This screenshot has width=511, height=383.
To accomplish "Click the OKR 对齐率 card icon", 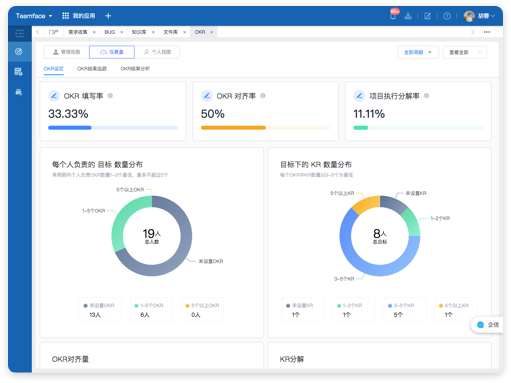I will pos(207,96).
